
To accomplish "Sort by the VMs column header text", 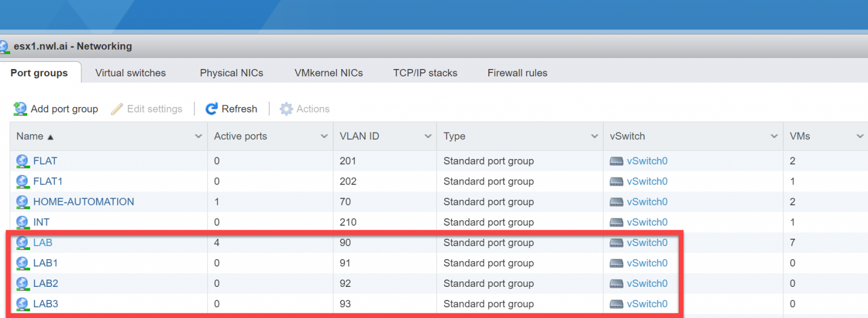I will click(x=800, y=136).
